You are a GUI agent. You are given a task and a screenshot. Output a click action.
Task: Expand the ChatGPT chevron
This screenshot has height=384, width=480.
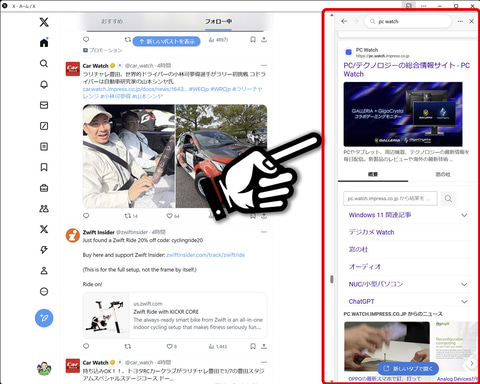coord(464,302)
